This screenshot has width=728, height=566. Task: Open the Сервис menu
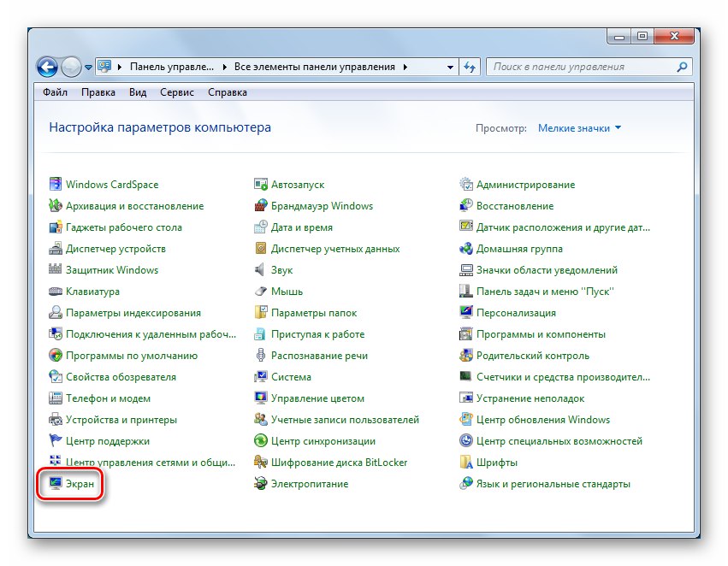[177, 92]
